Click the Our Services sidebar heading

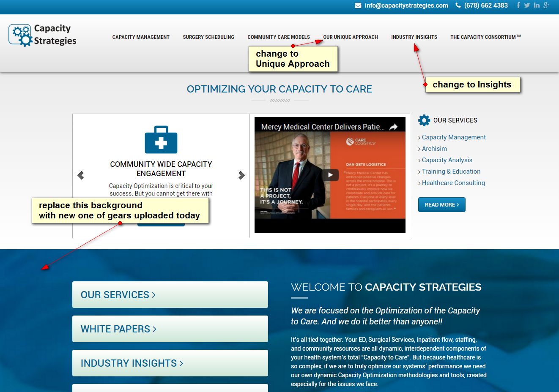[455, 120]
